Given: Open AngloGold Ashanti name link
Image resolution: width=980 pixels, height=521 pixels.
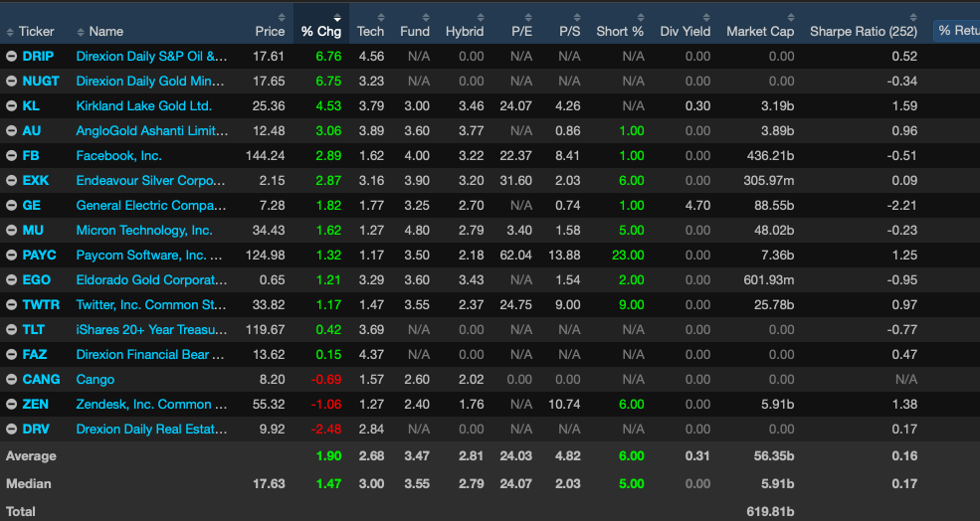Looking at the screenshot, I should [x=152, y=130].
